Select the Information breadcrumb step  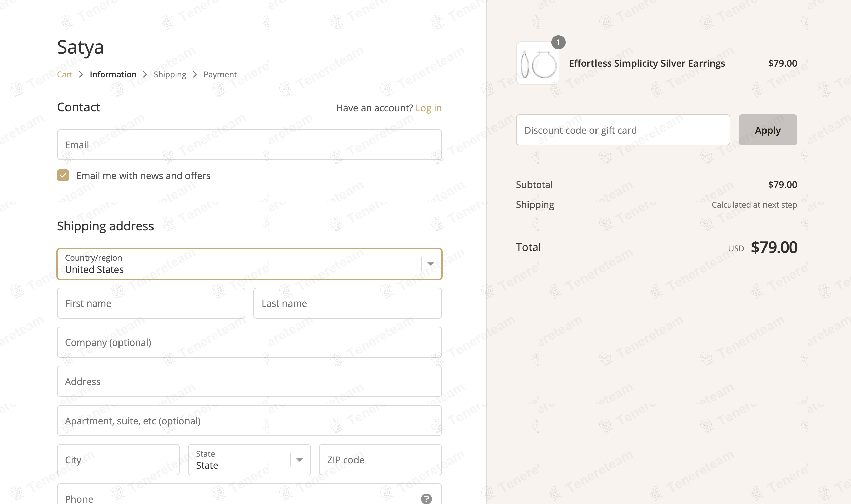click(x=113, y=74)
